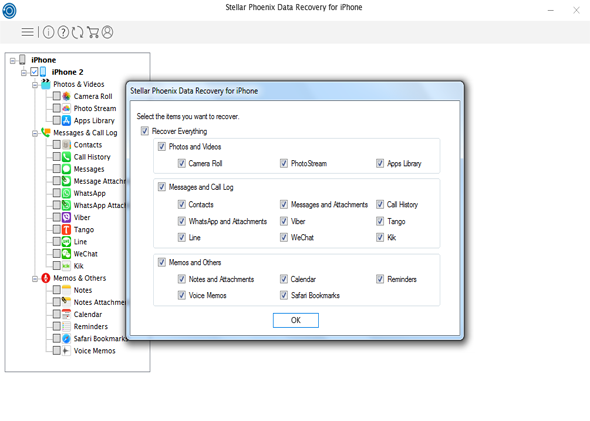
Task: Click the Line app icon
Action: [66, 242]
